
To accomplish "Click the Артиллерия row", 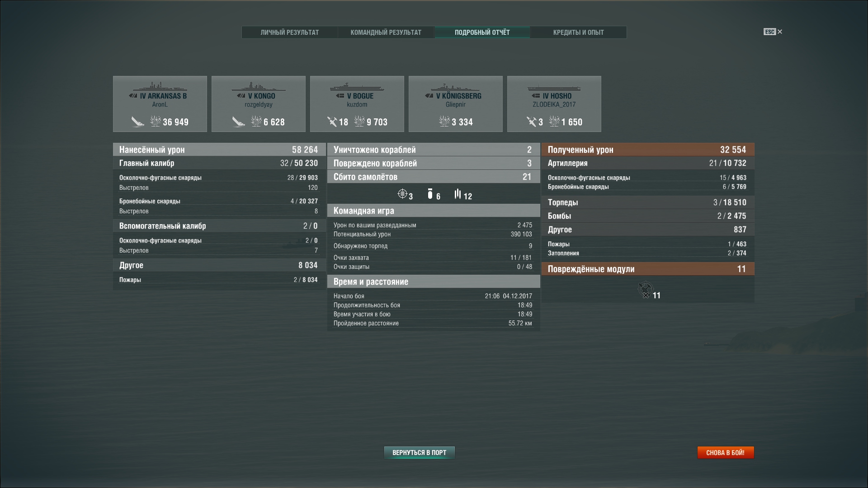I will (648, 163).
